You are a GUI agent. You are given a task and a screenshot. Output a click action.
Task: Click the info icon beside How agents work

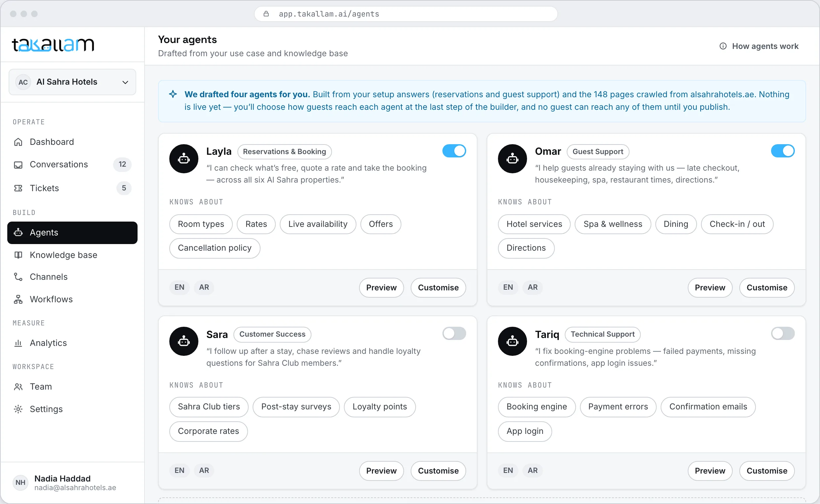click(x=723, y=46)
